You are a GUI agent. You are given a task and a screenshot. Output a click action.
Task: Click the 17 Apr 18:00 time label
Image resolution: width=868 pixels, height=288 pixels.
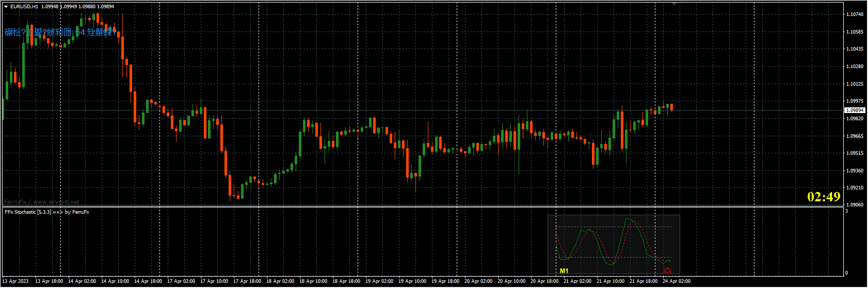(x=247, y=281)
